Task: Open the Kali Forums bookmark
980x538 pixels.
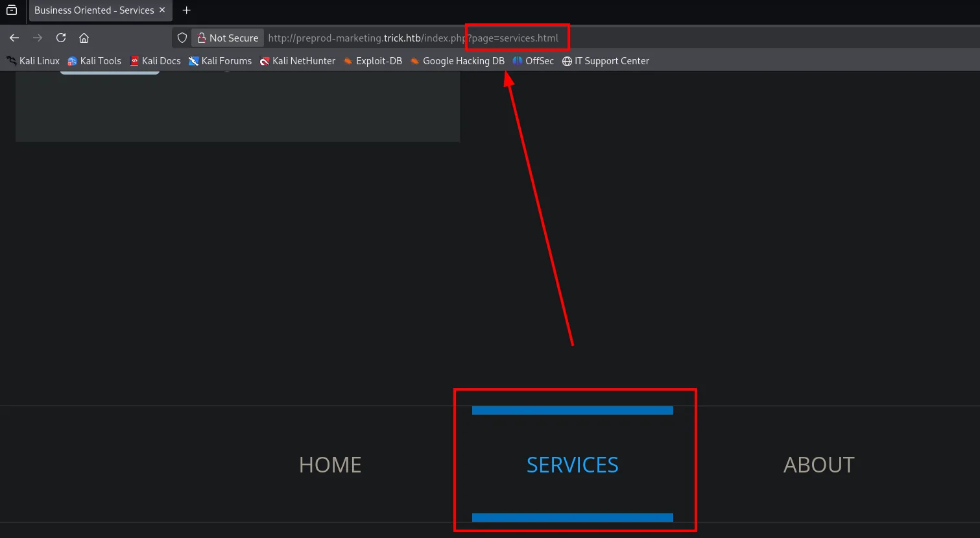Action: (x=220, y=61)
